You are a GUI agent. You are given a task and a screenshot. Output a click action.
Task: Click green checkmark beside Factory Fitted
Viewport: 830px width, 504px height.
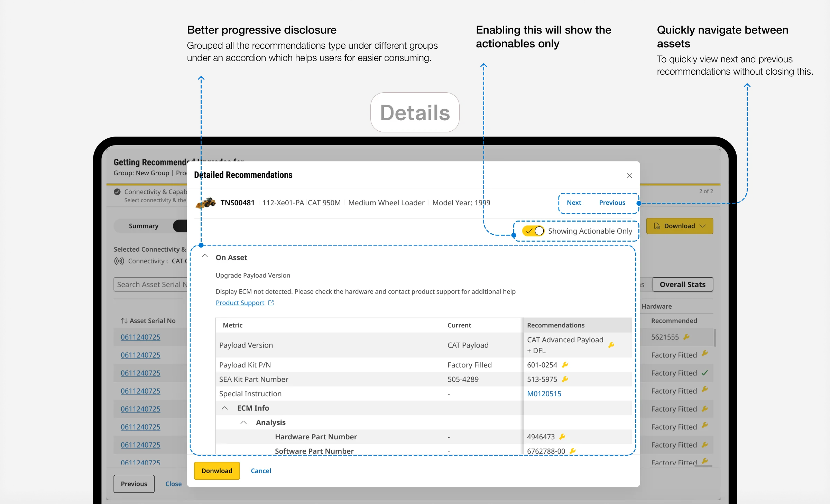tap(705, 373)
